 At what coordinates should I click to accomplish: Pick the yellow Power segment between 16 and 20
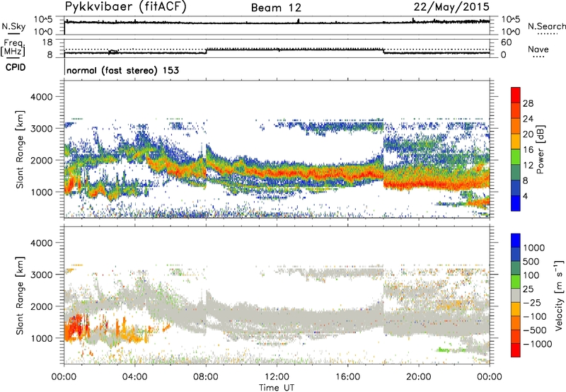516,142
